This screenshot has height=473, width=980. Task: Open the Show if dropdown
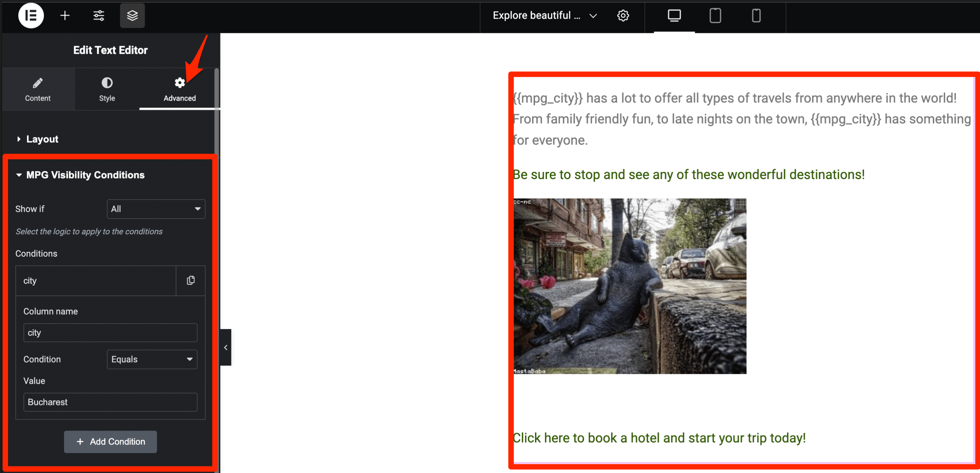click(156, 209)
